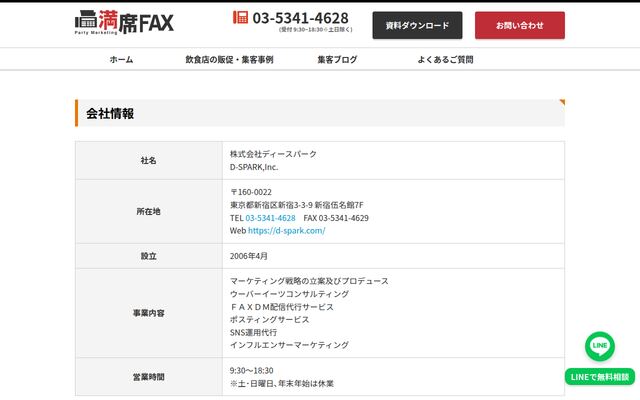Click the FAX 03-5341-4629 text
Screen dimensions: 640x400
pyautogui.click(x=336, y=218)
